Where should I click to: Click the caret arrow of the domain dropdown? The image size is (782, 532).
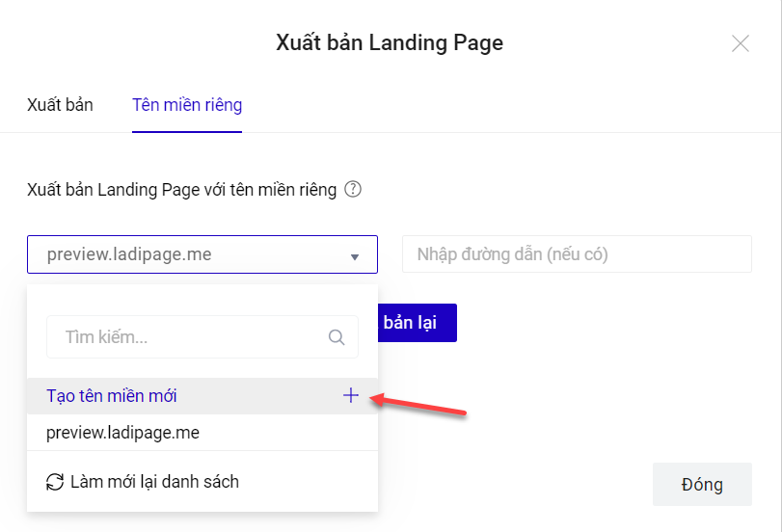click(x=354, y=256)
